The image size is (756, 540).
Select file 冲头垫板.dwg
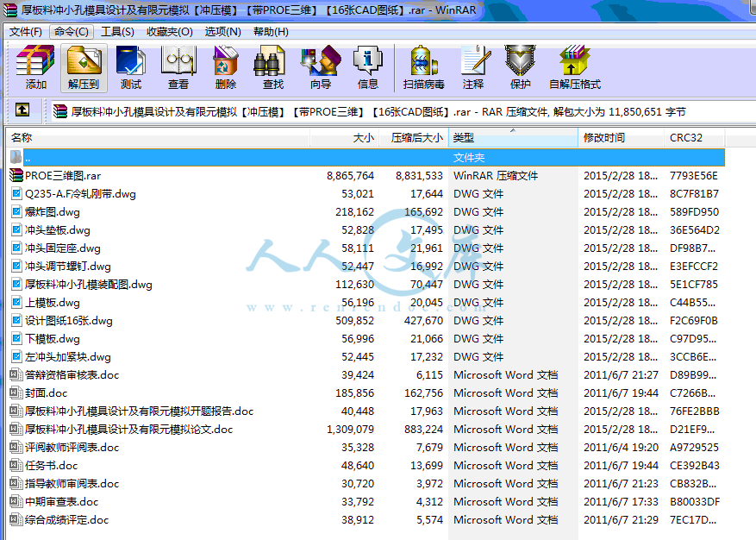click(x=58, y=230)
